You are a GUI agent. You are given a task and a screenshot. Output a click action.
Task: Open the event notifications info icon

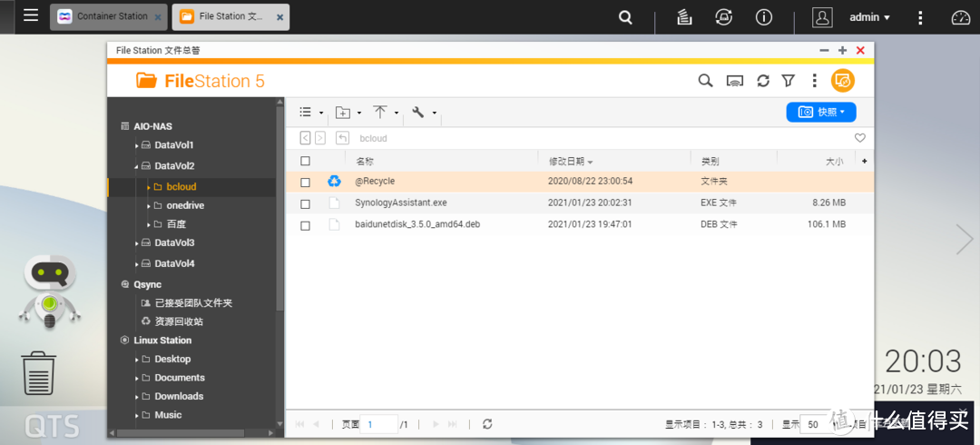coord(764,17)
